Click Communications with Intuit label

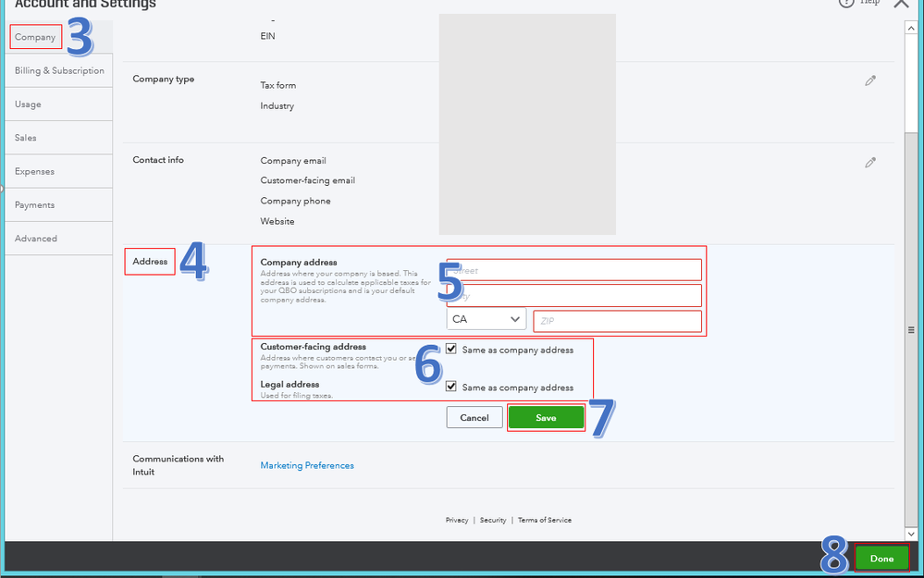tap(178, 465)
